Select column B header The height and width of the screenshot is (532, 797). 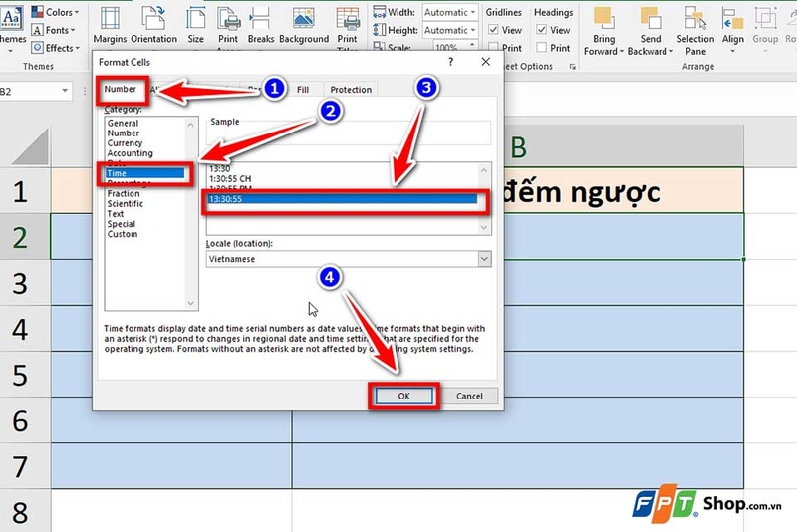[518, 147]
